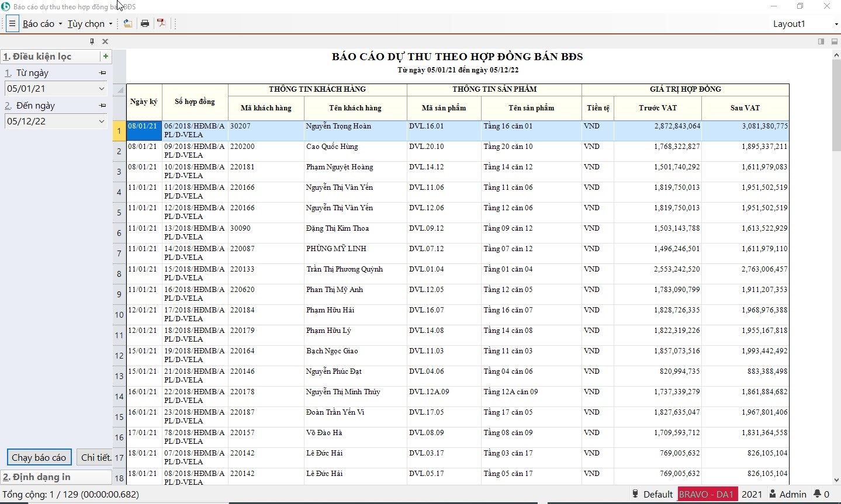The image size is (841, 504).
Task: Click the Chi tiết button
Action: [95, 457]
